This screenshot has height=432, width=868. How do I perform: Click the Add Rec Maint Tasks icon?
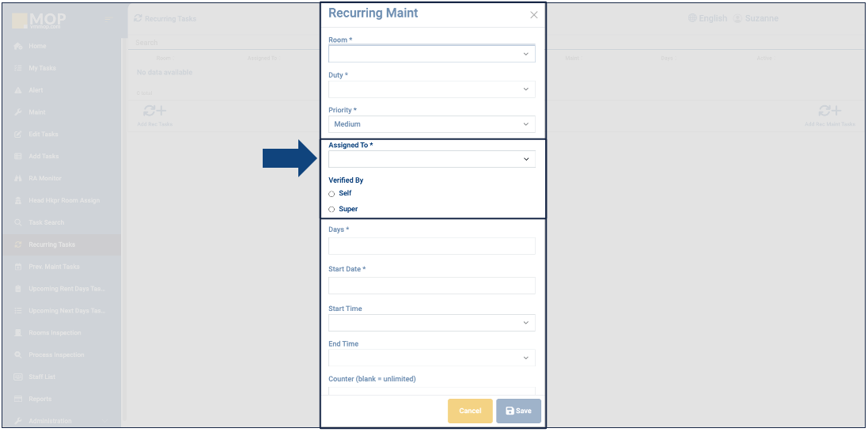(829, 112)
